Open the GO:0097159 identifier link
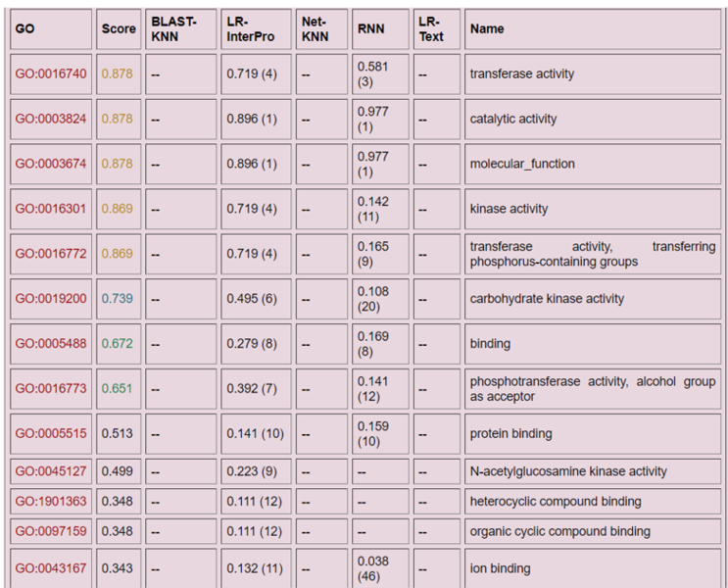Image resolution: width=728 pixels, height=588 pixels. point(51,531)
